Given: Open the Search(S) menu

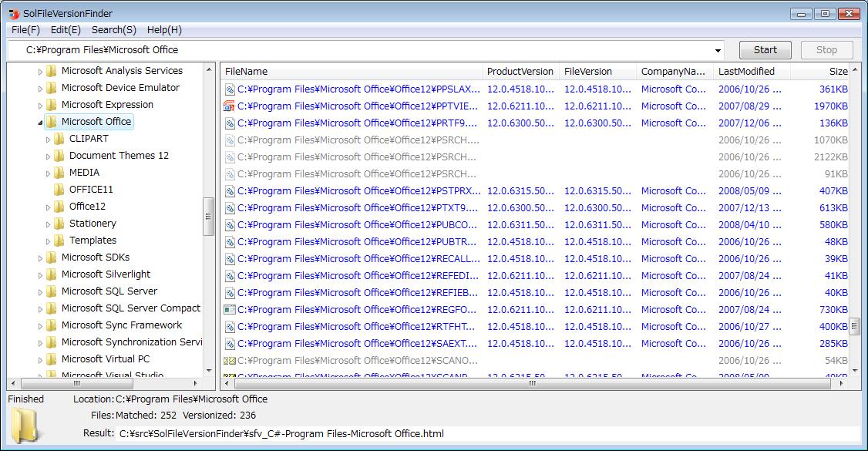Looking at the screenshot, I should tap(113, 30).
